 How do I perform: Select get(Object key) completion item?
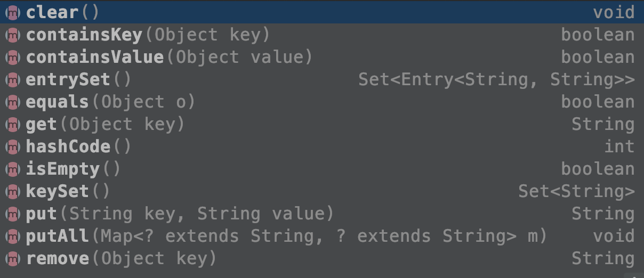tap(322, 124)
